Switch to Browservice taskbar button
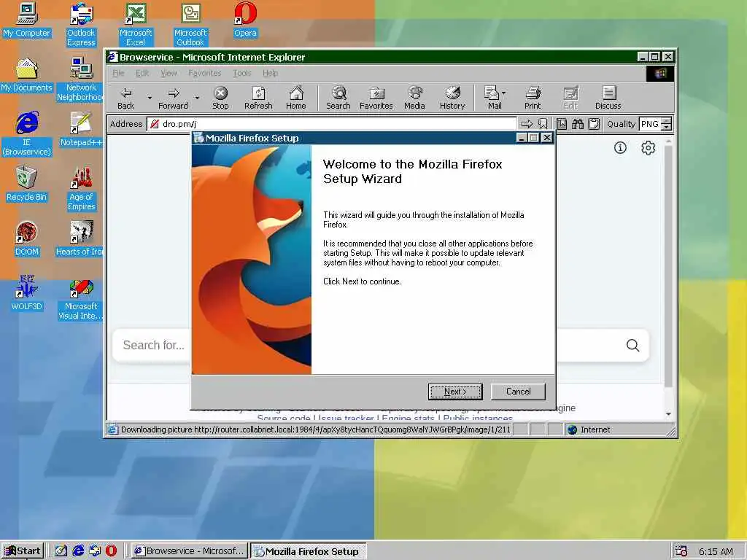Viewport: 747px width, 560px height. pos(190,551)
